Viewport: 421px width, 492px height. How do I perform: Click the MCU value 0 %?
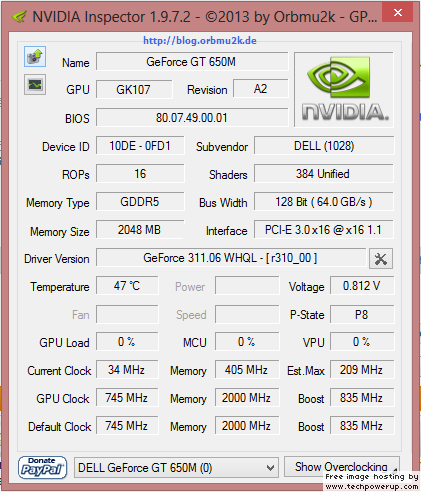pos(247,342)
